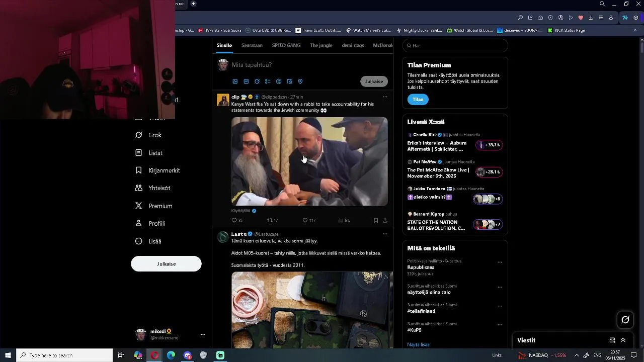Expand Lisää more menu

[148, 241]
